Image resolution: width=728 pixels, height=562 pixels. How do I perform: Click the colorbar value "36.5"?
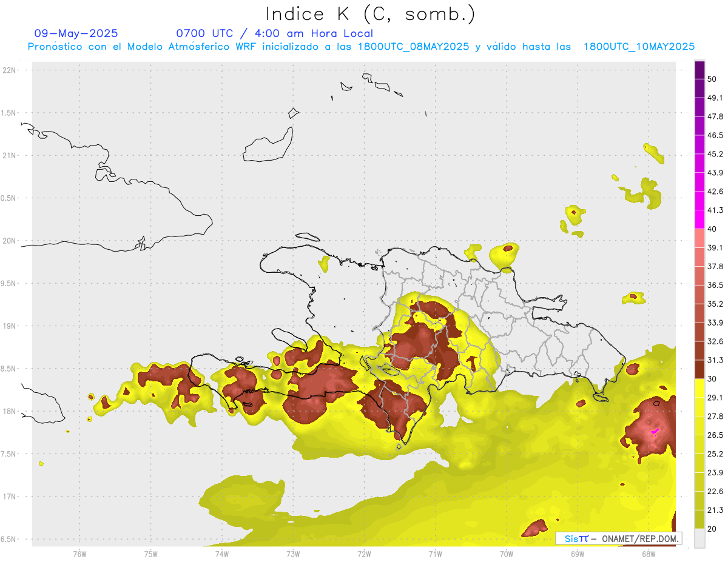point(715,285)
